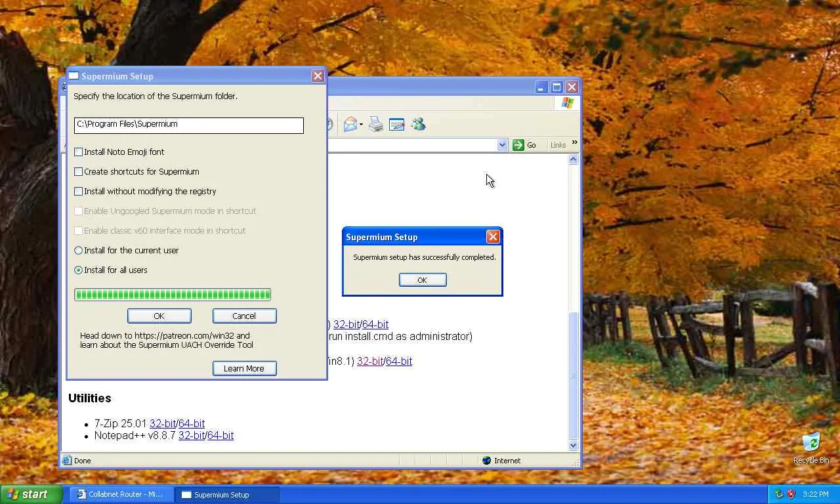Open the Mail button dropdown arrow

click(361, 125)
